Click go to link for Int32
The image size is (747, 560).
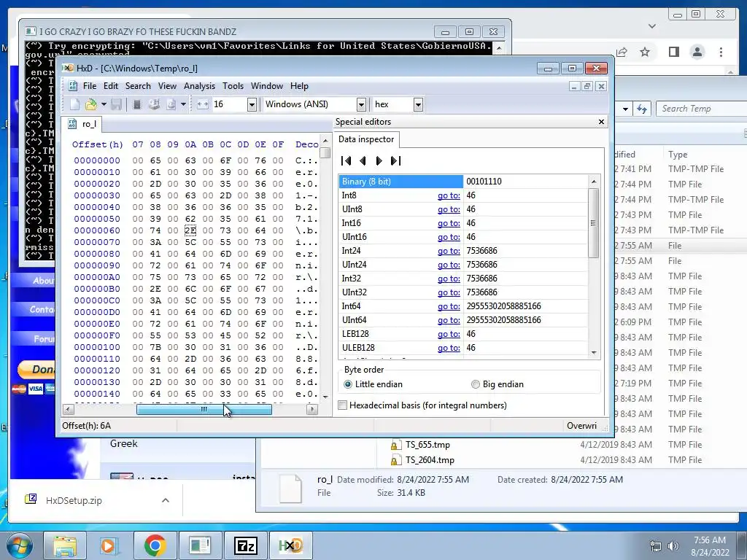tap(449, 279)
